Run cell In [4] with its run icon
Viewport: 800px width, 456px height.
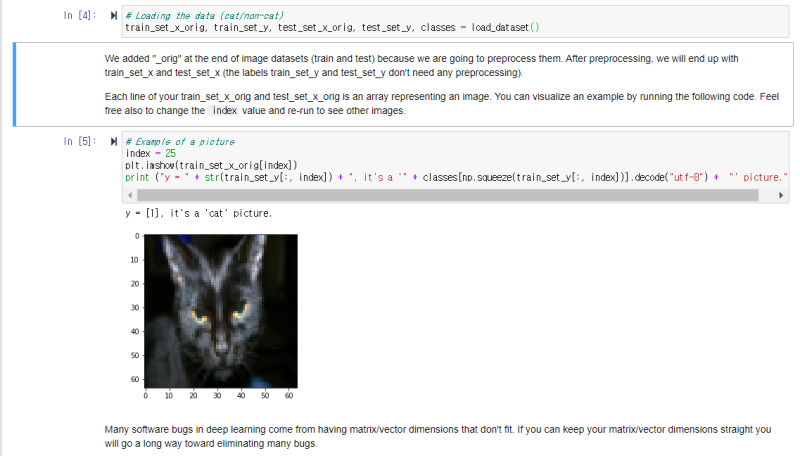point(114,15)
